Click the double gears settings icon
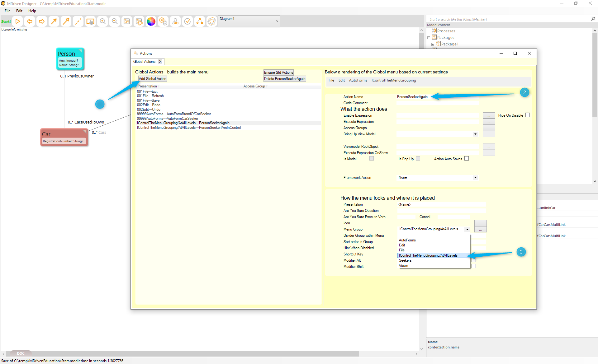 coord(163,21)
